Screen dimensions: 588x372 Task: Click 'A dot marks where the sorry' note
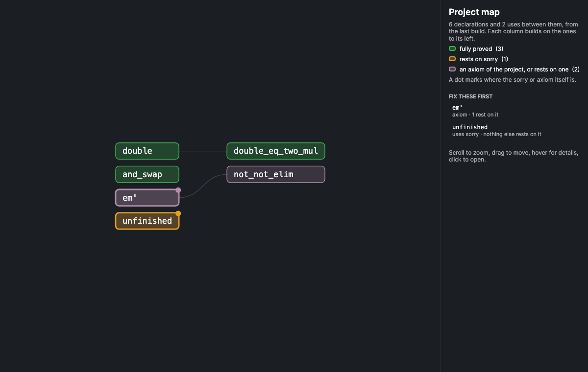(513, 79)
